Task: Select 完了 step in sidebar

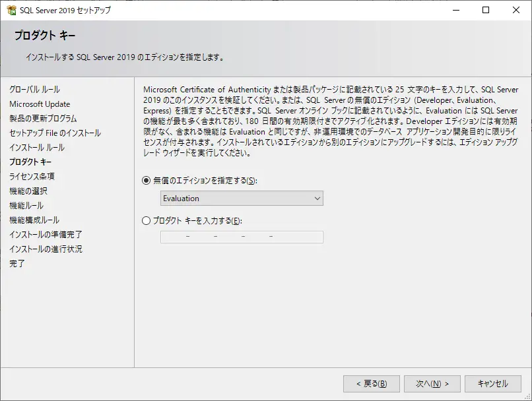Action: (x=17, y=264)
